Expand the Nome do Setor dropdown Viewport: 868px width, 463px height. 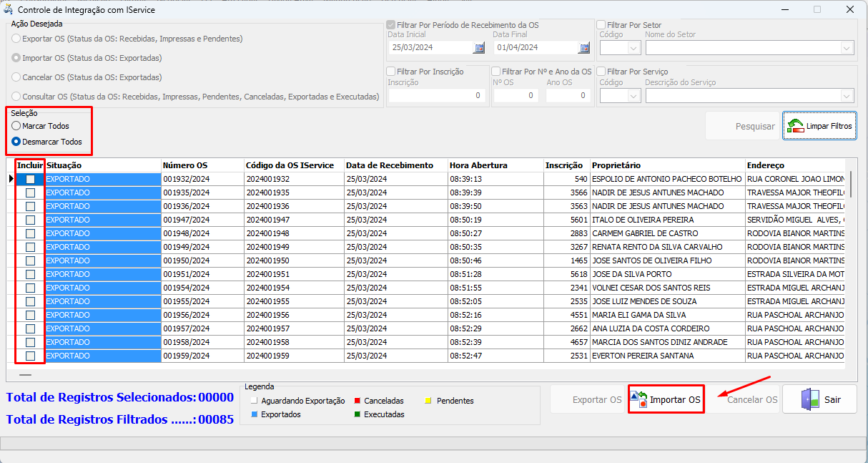click(x=847, y=48)
